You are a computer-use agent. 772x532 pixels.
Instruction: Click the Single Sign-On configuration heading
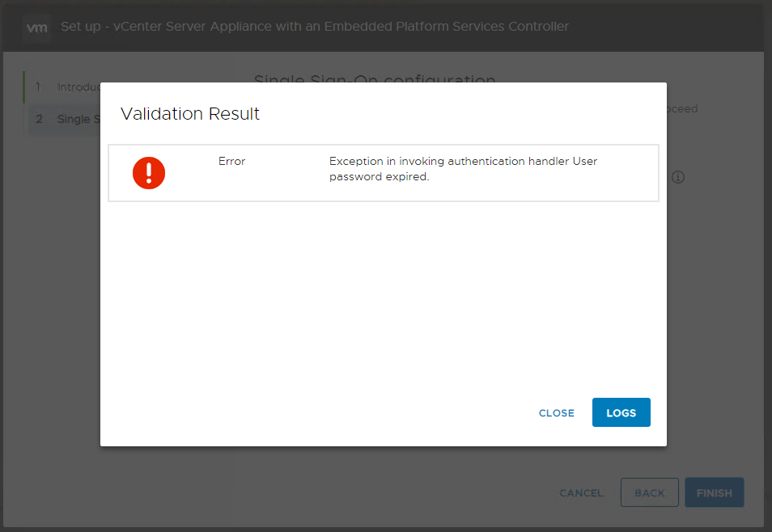click(x=375, y=78)
